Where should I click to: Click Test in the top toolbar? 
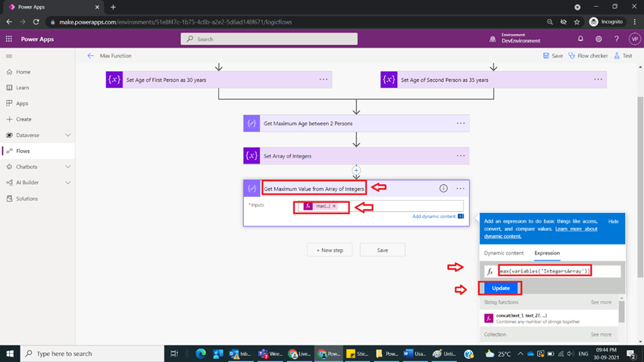[623, 56]
